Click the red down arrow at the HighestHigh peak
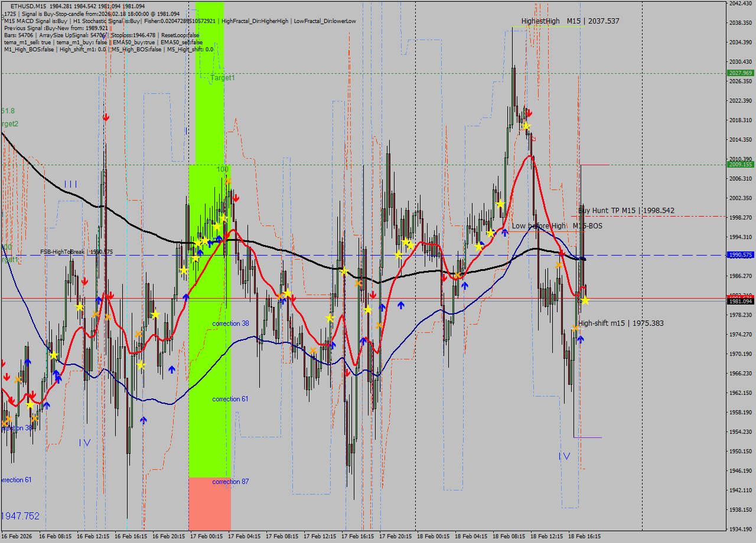 tap(530, 112)
